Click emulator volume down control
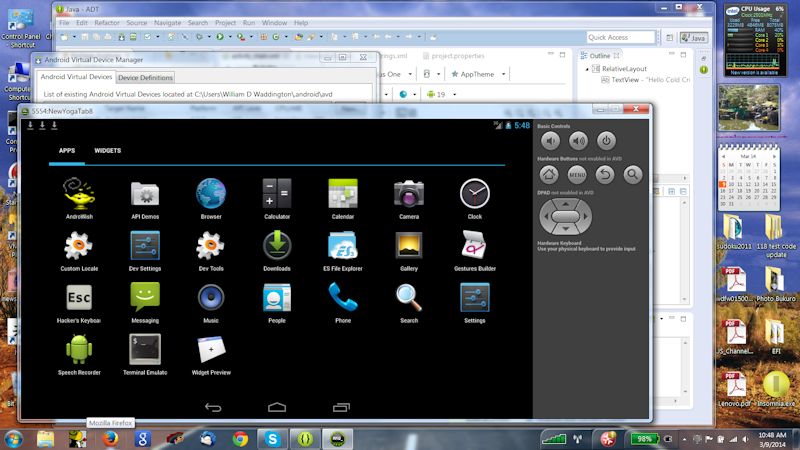800x450 pixels. (550, 141)
